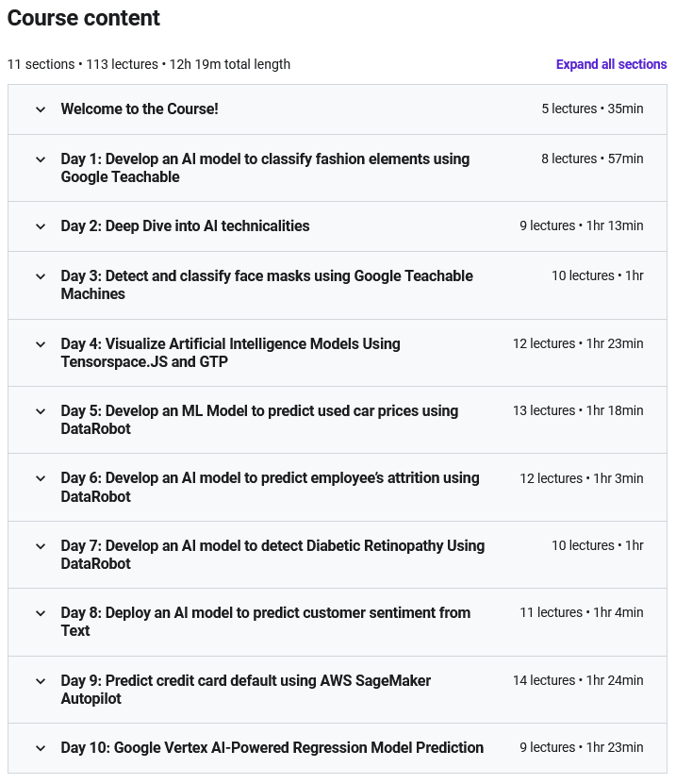Click the 12 lectures 1hr 3min label

(x=582, y=478)
